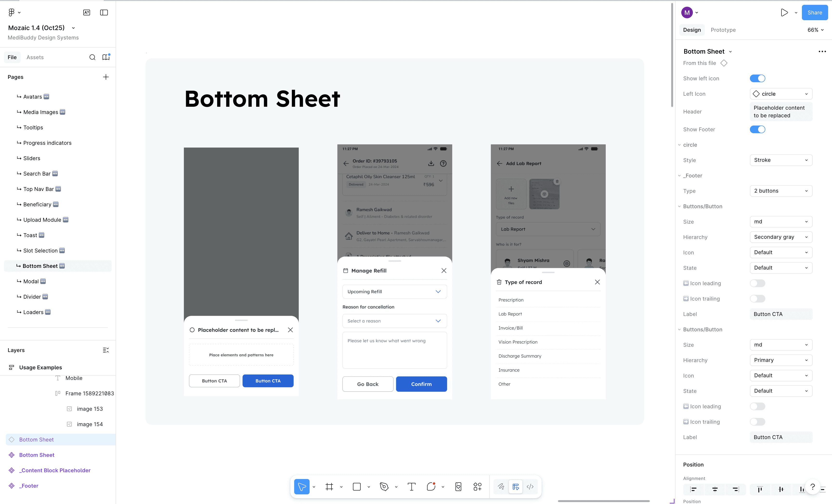
Task: Disable the Show left icon toggle
Action: coord(757,78)
